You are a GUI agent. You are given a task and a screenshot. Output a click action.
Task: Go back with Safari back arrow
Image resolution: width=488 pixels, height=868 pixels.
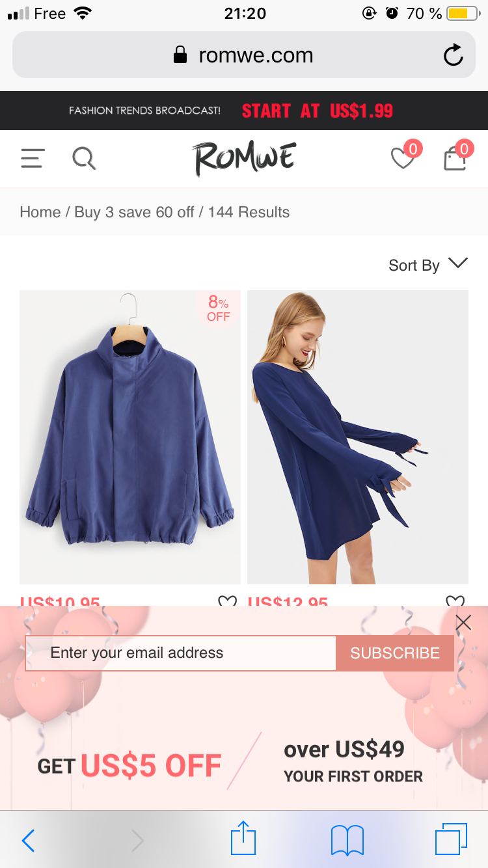28,840
